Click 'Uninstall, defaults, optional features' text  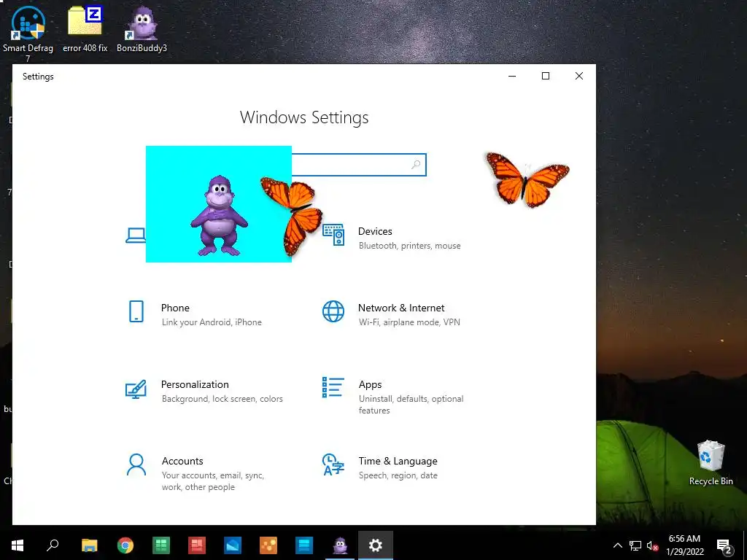pyautogui.click(x=411, y=404)
